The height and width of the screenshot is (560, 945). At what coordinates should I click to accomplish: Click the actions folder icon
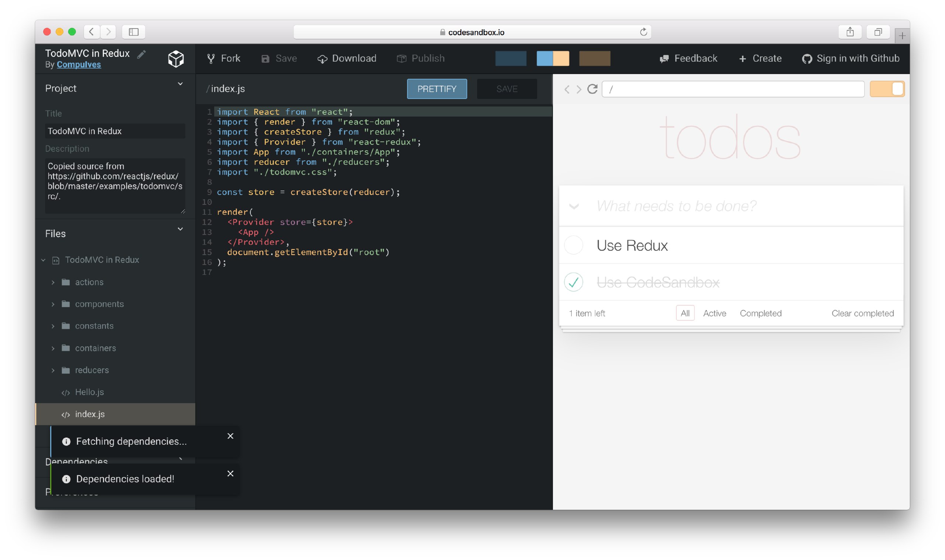point(66,282)
